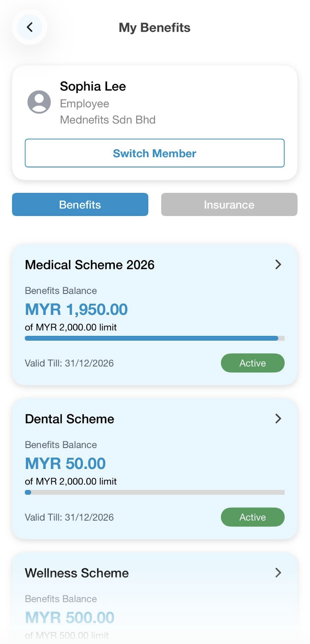Click the MYR 1,950.00 balance amount
The height and width of the screenshot is (644, 310).
coord(76,310)
